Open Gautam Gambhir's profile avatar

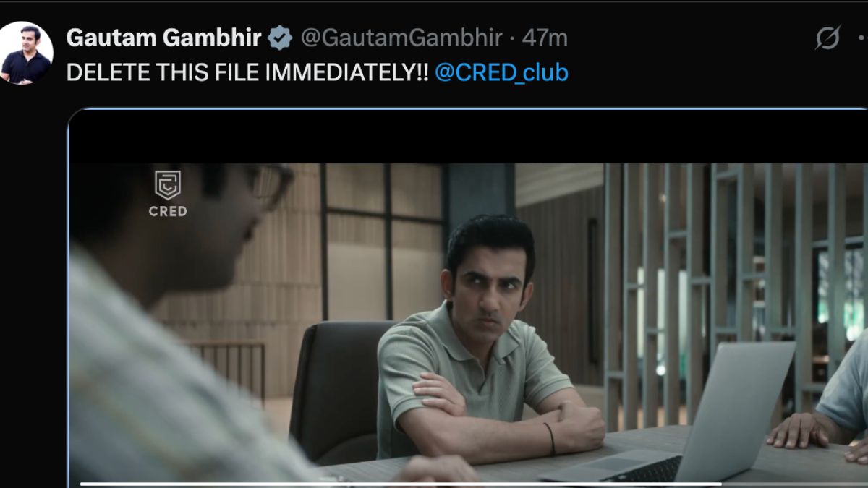pyautogui.click(x=27, y=53)
